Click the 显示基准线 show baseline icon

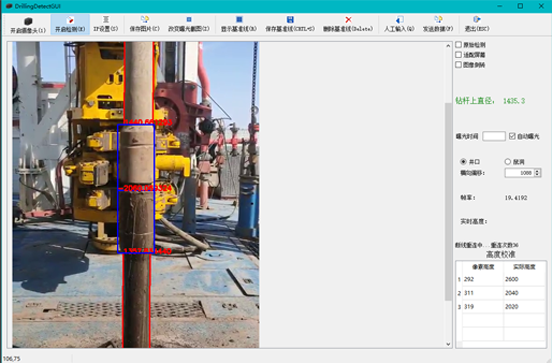coord(239,19)
